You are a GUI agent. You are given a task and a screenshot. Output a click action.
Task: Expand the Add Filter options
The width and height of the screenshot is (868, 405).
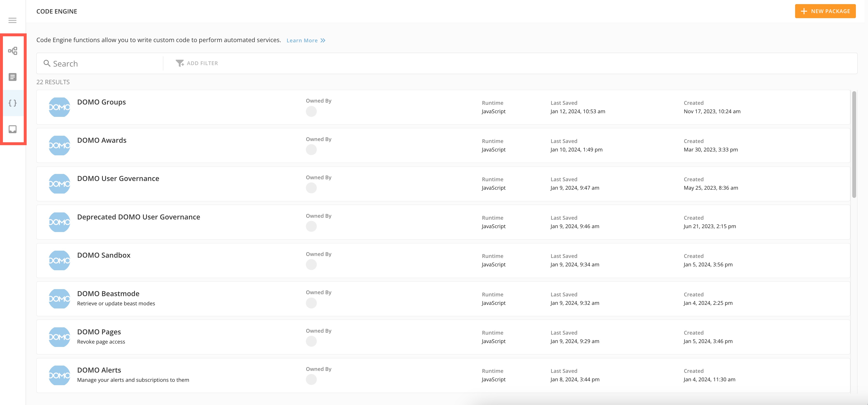coord(202,63)
